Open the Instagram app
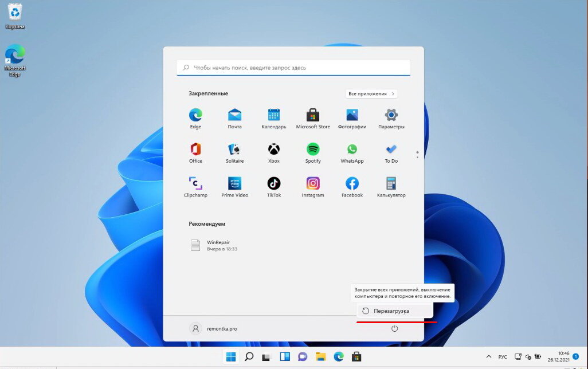This screenshot has height=369, width=588. point(313,187)
